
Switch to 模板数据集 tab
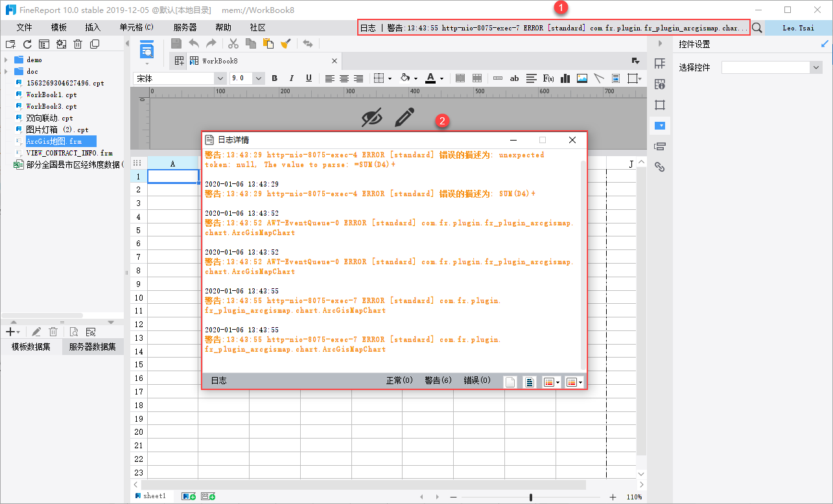pos(31,347)
